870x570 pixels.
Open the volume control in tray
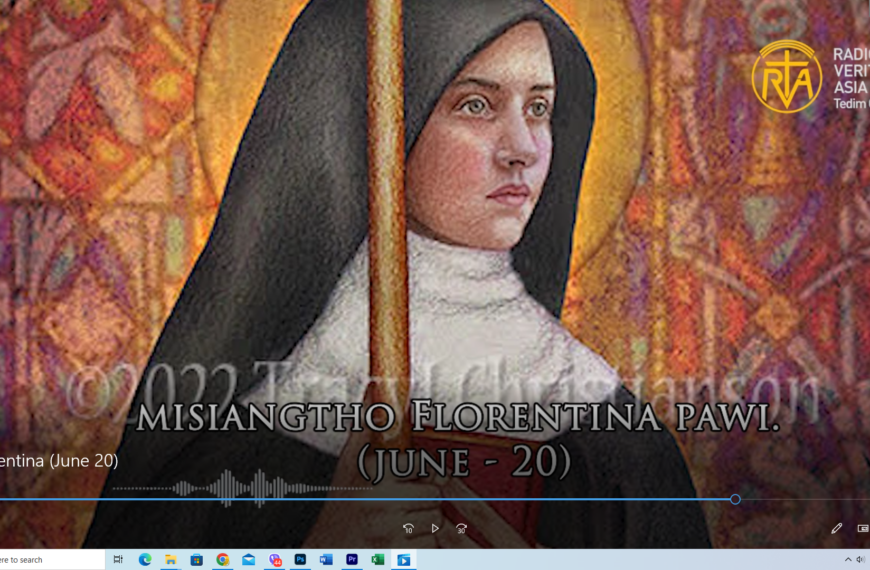[861, 559]
